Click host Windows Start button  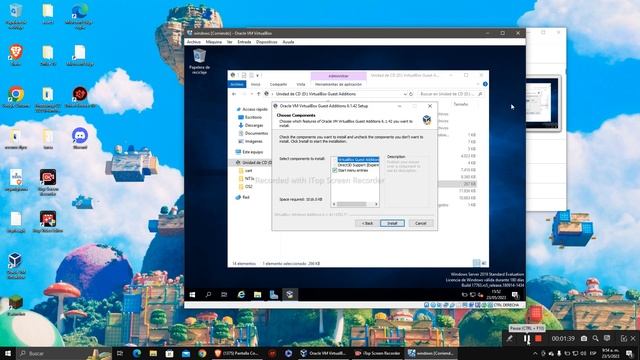pos(8,353)
